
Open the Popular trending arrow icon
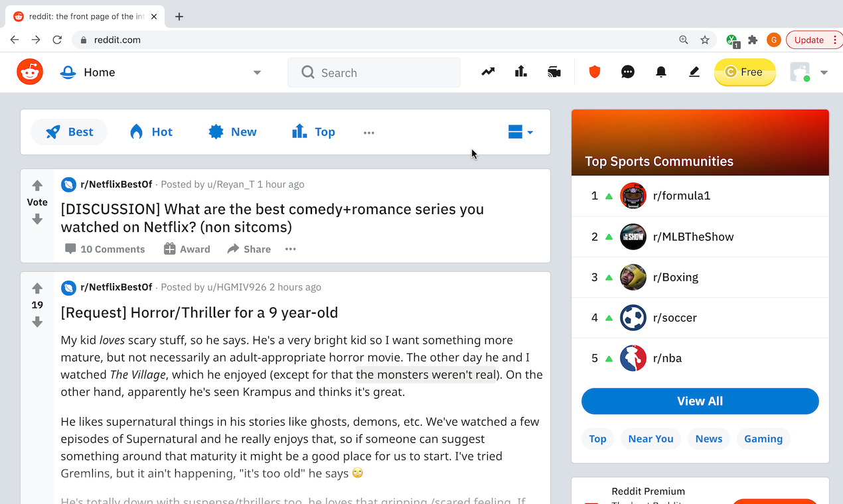pyautogui.click(x=488, y=72)
